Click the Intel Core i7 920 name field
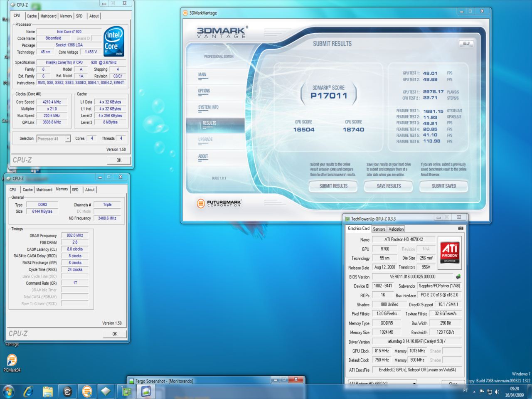 point(69,32)
